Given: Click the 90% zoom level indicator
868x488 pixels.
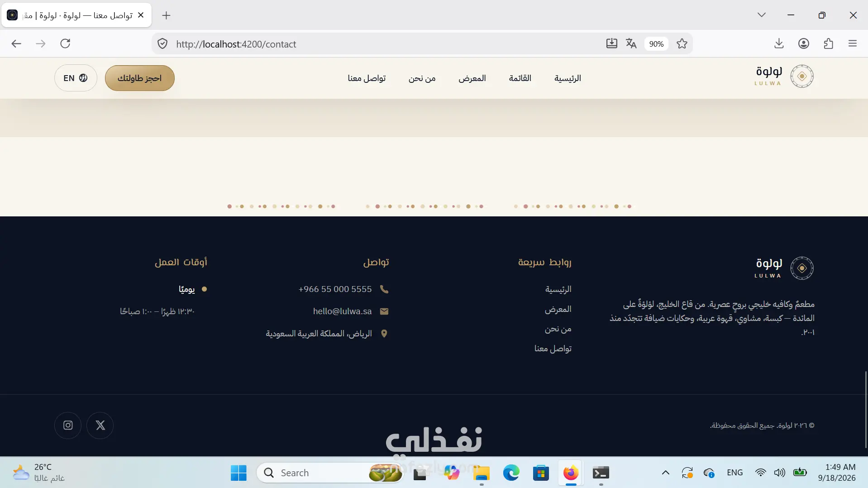Looking at the screenshot, I should 656,43.
